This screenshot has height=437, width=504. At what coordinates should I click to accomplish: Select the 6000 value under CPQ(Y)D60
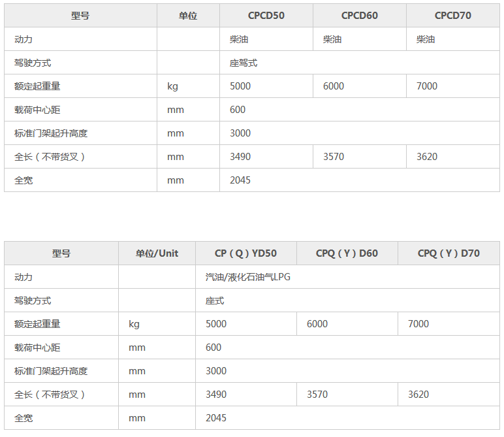click(x=317, y=324)
